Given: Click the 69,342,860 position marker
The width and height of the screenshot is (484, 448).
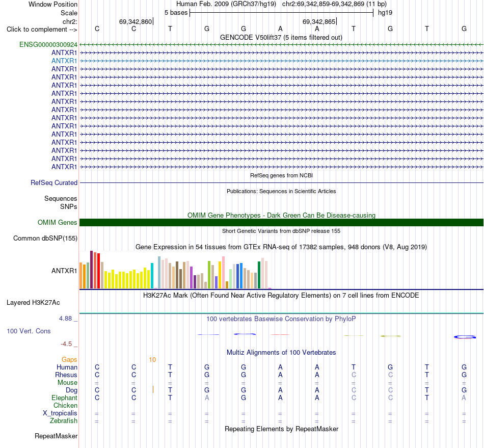Looking at the screenshot, I should click(x=136, y=21).
